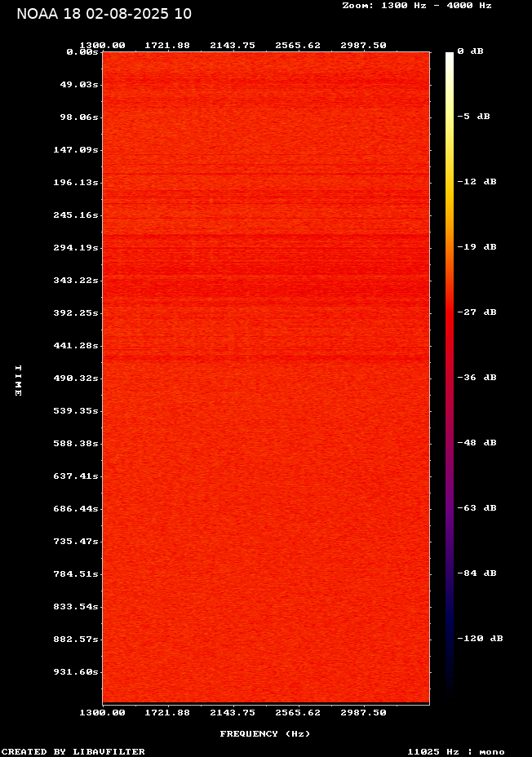
Task: Select the -63 dB color legend label
Action: click(477, 508)
